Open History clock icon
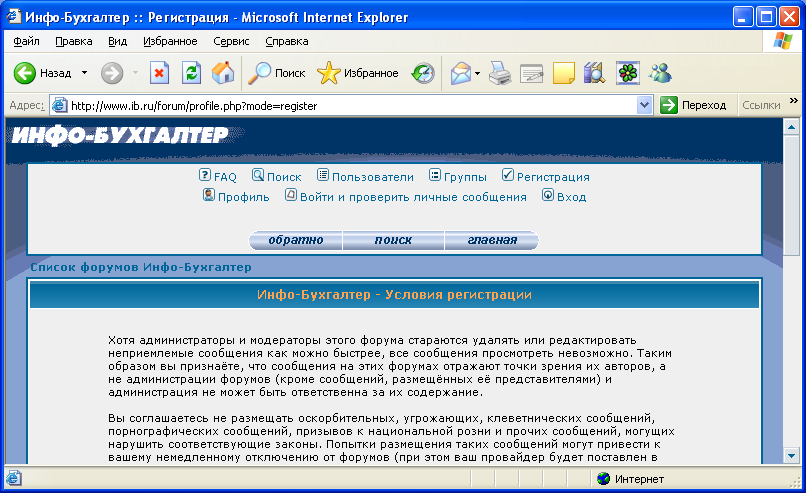806x493 pixels. pos(423,73)
